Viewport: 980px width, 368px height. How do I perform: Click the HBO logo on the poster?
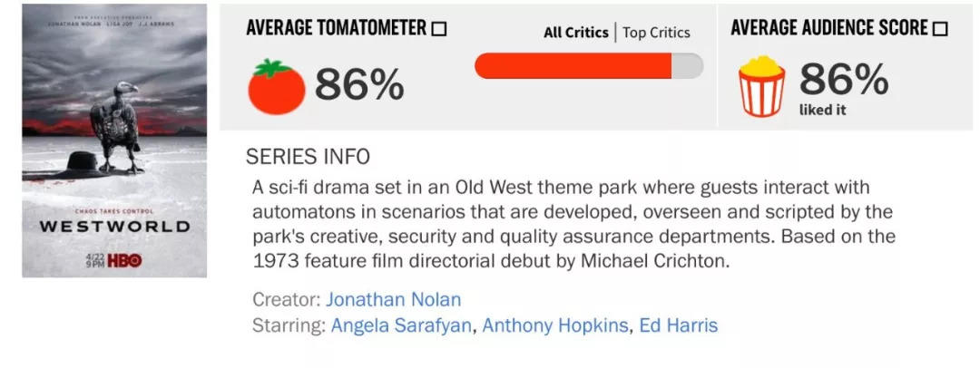pyautogui.click(x=125, y=260)
